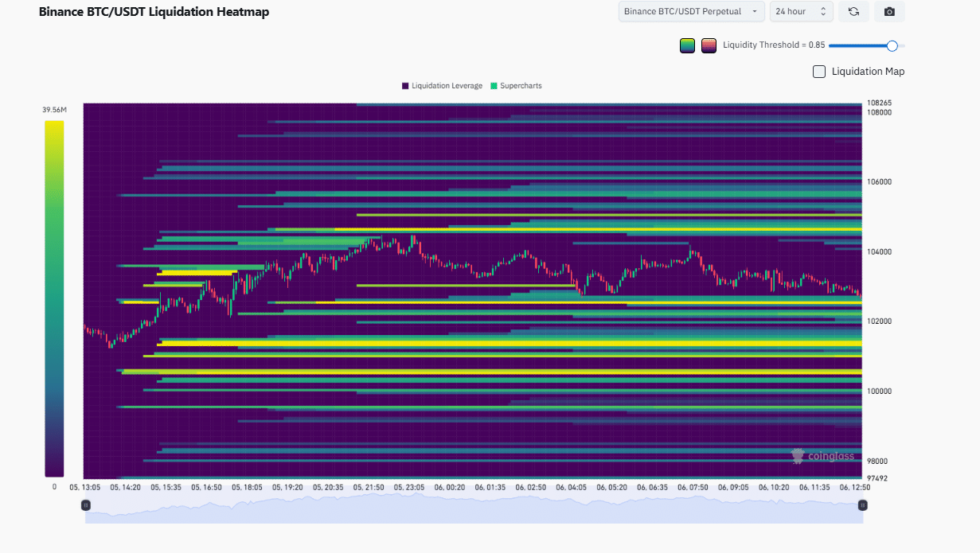980x553 pixels.
Task: Enable the Liquidation Map checkbox
Action: click(818, 72)
